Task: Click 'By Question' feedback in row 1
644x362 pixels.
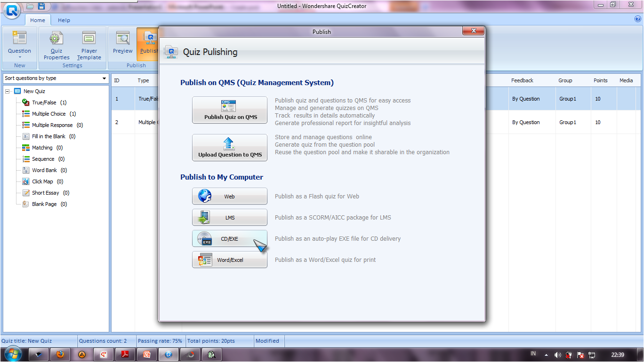Action: click(x=526, y=99)
